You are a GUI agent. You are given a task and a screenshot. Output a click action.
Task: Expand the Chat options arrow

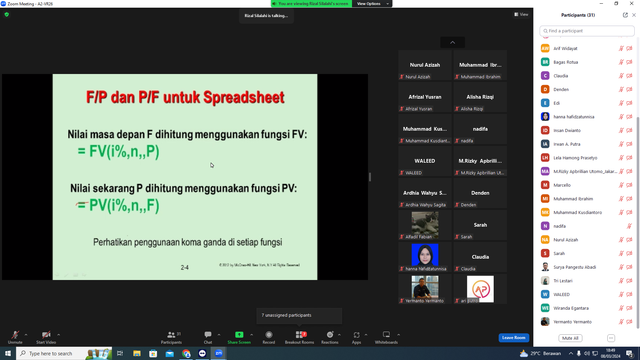[219, 335]
